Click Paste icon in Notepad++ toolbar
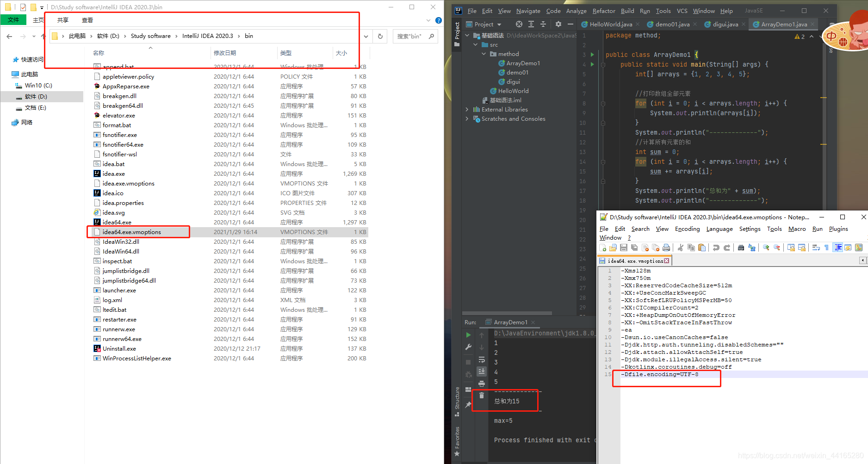 coord(702,248)
